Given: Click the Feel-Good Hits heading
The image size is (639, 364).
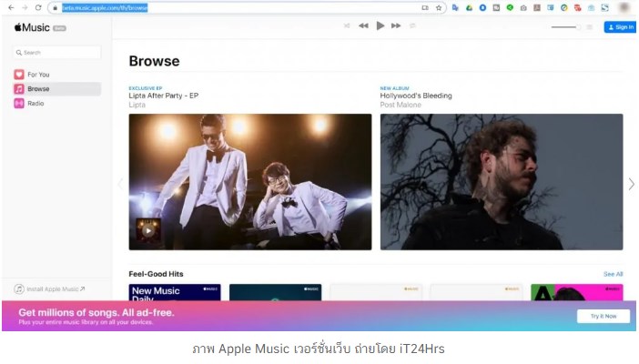Looking at the screenshot, I should point(156,274).
